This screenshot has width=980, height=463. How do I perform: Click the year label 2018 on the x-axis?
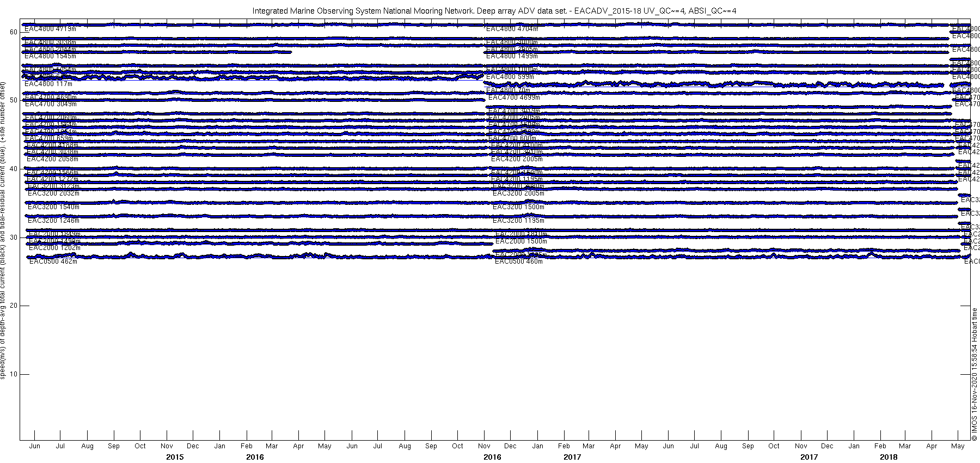889,457
